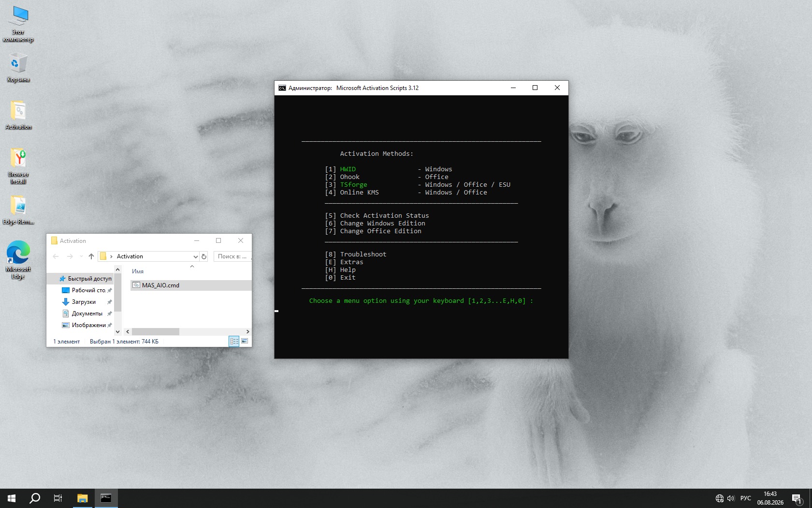The width and height of the screenshot is (812, 508).
Task: Select the Edge-Rem... desktop icon
Action: click(x=18, y=210)
